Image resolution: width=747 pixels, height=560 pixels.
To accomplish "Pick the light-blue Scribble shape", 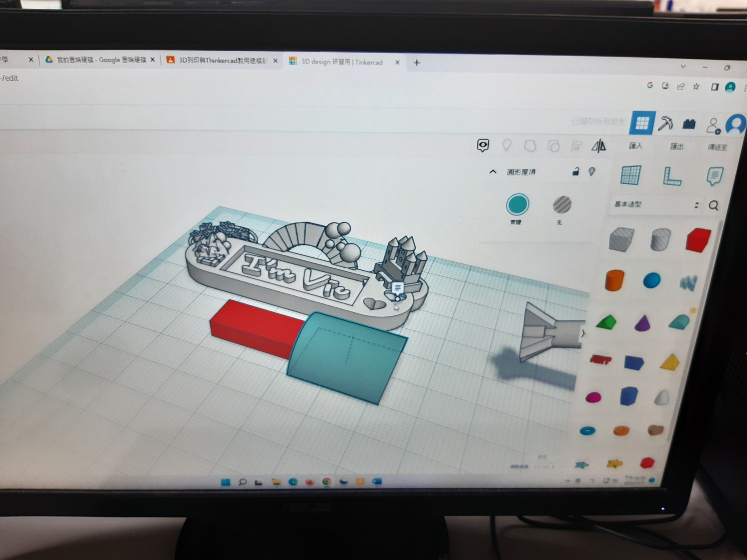I will click(688, 282).
